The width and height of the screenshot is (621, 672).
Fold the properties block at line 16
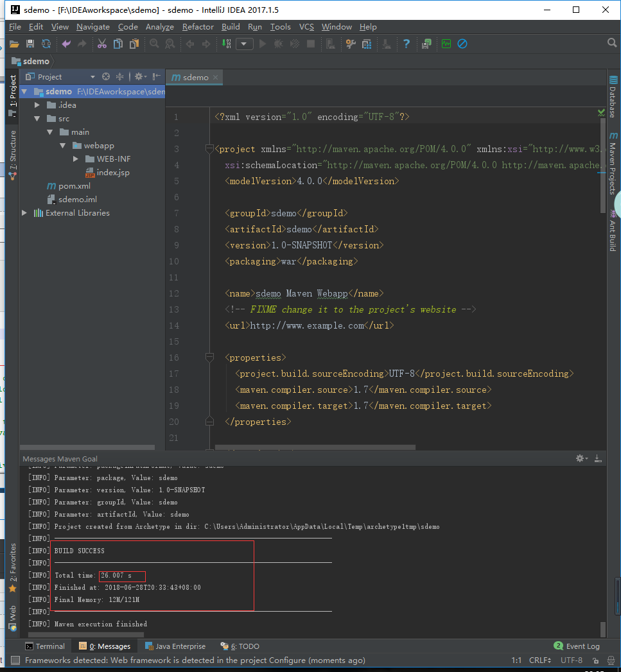210,358
